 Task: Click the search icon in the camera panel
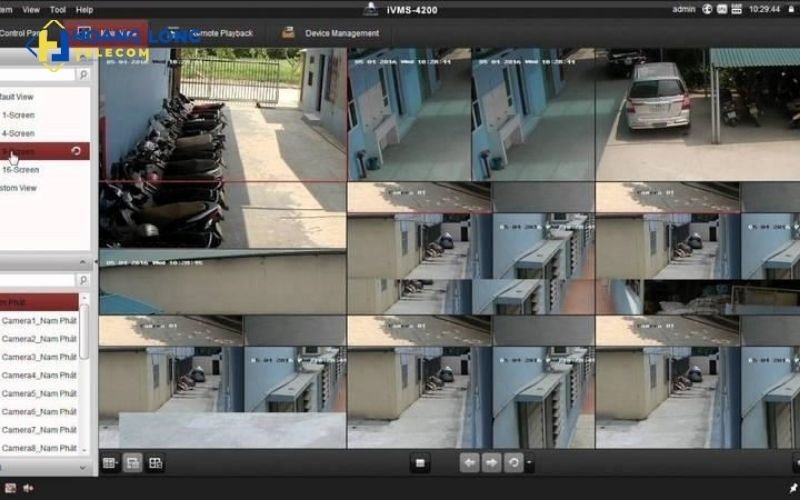[x=83, y=280]
